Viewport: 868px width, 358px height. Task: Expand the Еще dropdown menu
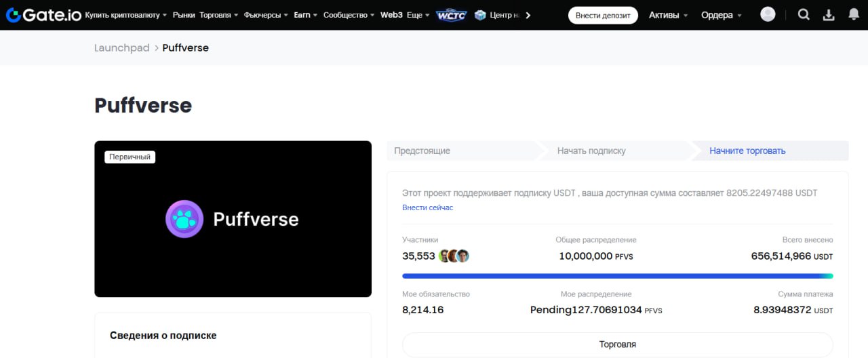pyautogui.click(x=418, y=15)
